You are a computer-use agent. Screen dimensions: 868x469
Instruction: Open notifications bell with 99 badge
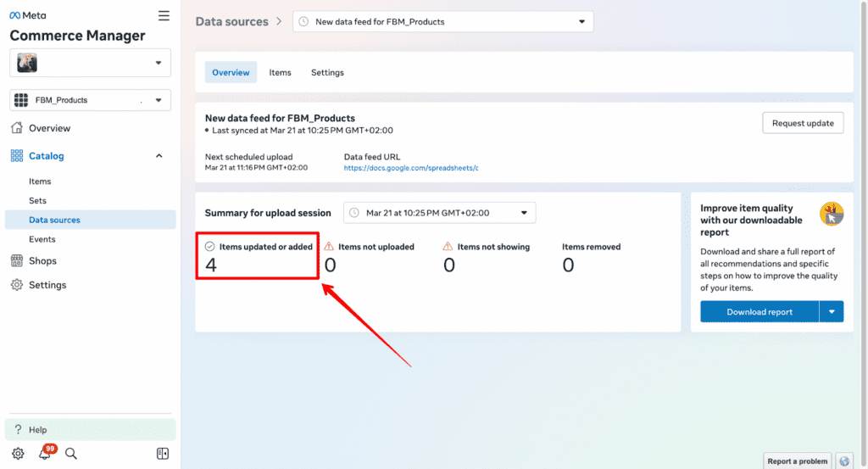point(46,453)
